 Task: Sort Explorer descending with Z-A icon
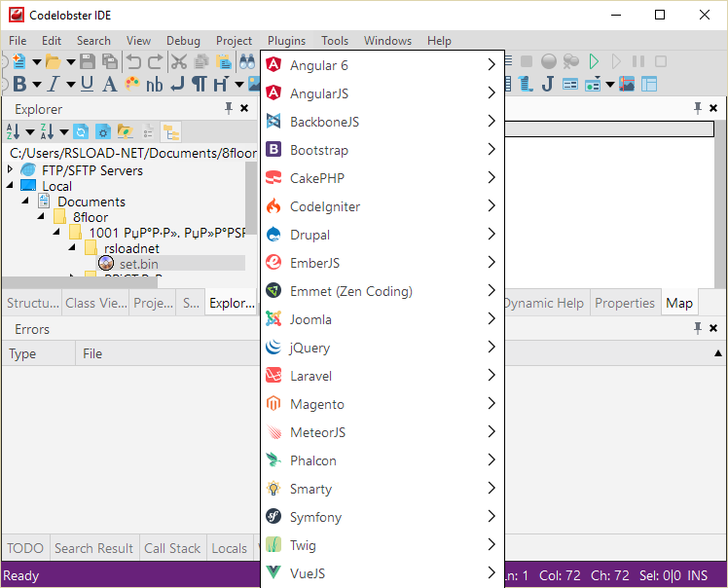point(48,131)
